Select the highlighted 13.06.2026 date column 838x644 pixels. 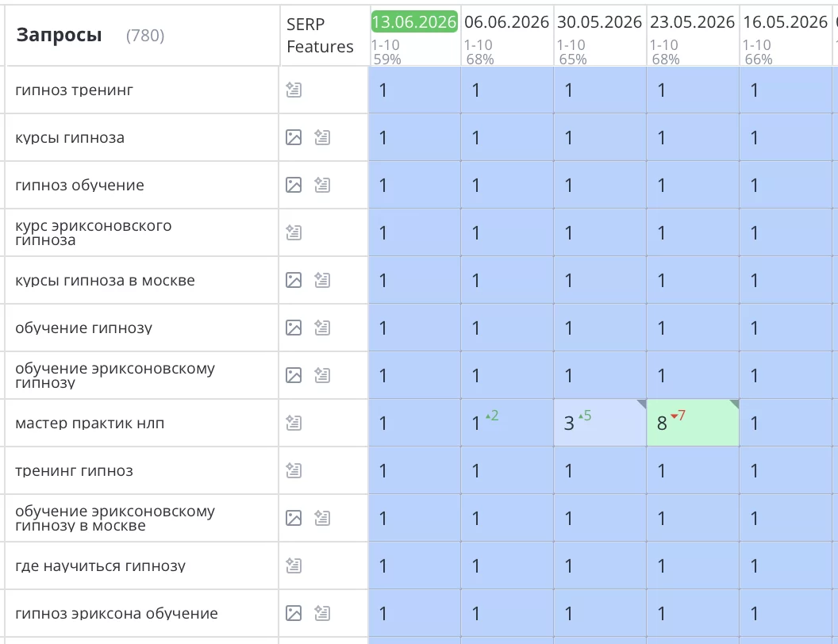point(414,22)
